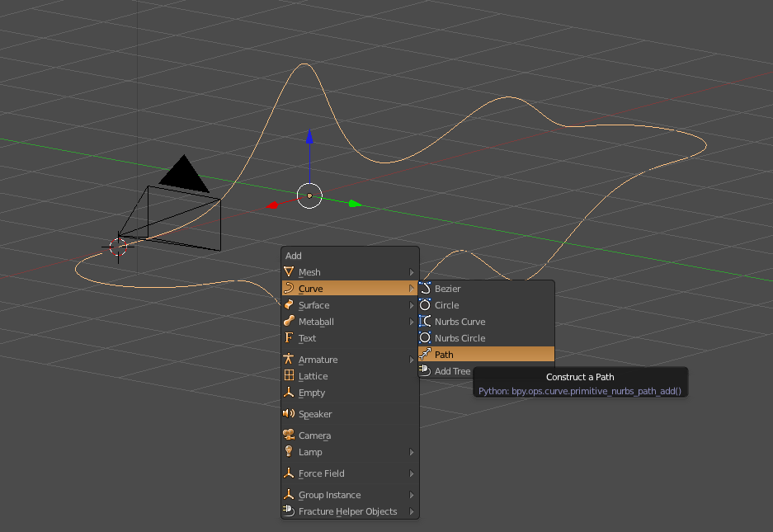Viewport: 773px width, 532px height.
Task: Click the white manipulator circle center
Action: click(x=309, y=195)
